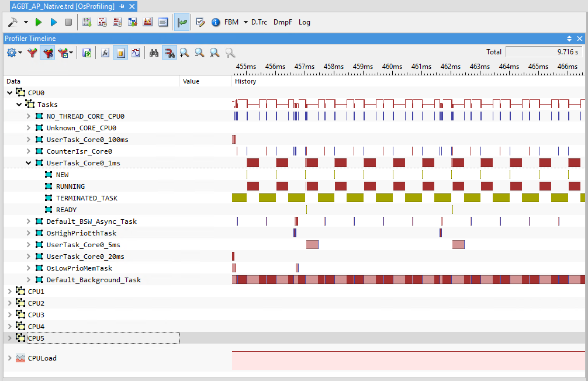
Task: Click the fx function icon
Action: pyautogui.click(x=105, y=53)
